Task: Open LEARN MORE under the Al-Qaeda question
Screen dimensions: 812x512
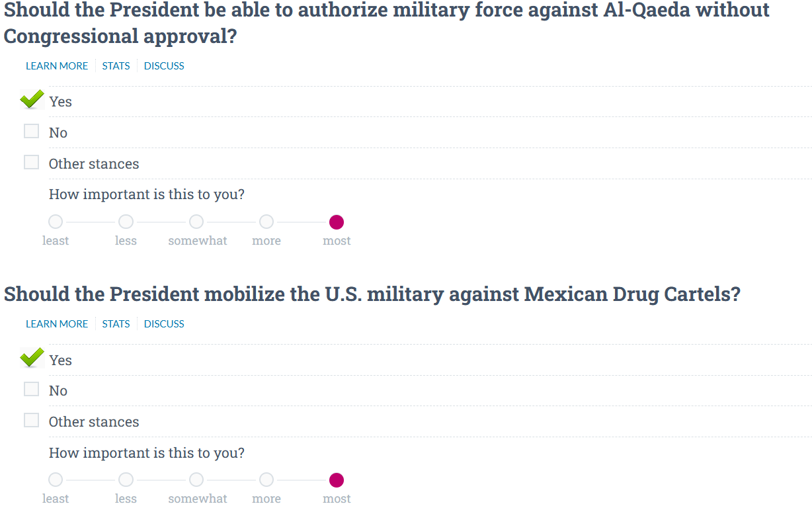Action: click(57, 65)
